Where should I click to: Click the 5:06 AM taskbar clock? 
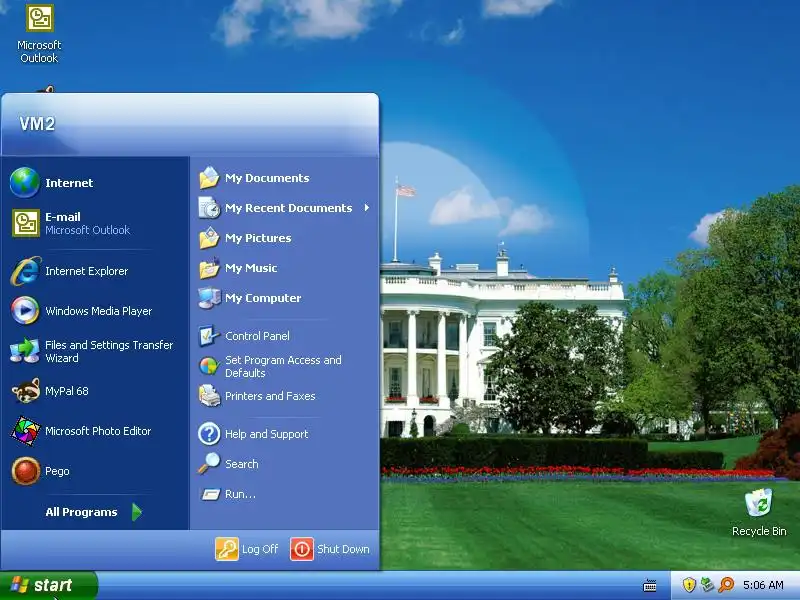pyautogui.click(x=763, y=585)
